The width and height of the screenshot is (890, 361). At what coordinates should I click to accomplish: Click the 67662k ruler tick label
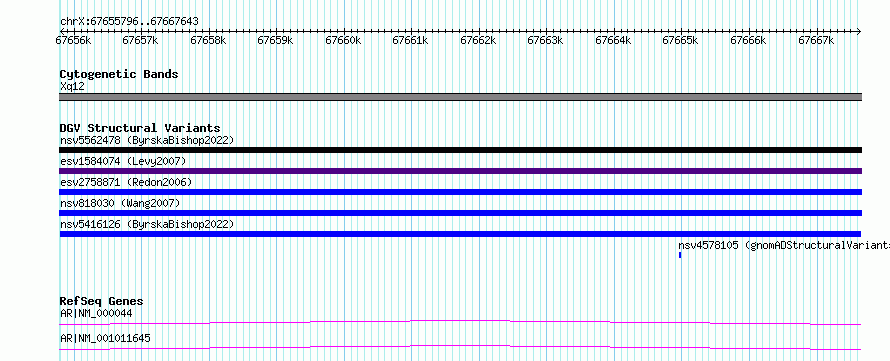[478, 40]
